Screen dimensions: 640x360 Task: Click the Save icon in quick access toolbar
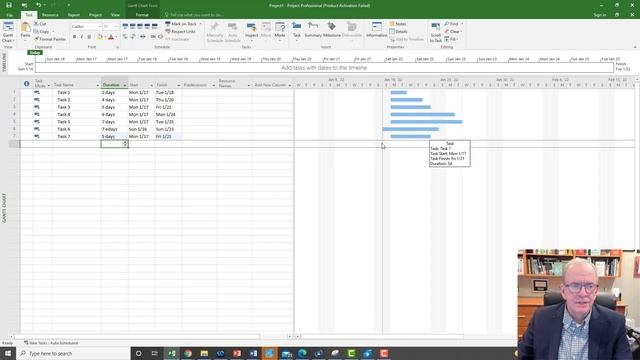tap(9, 5)
